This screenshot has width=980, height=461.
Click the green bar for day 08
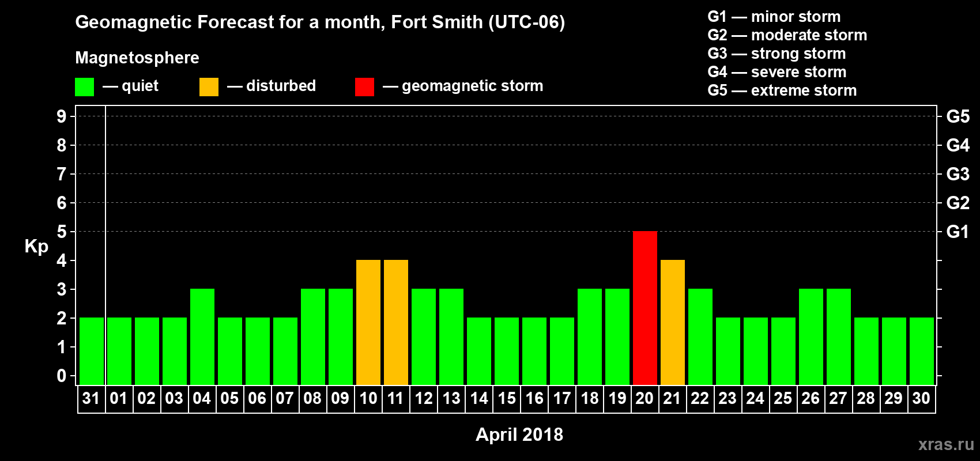(x=313, y=337)
